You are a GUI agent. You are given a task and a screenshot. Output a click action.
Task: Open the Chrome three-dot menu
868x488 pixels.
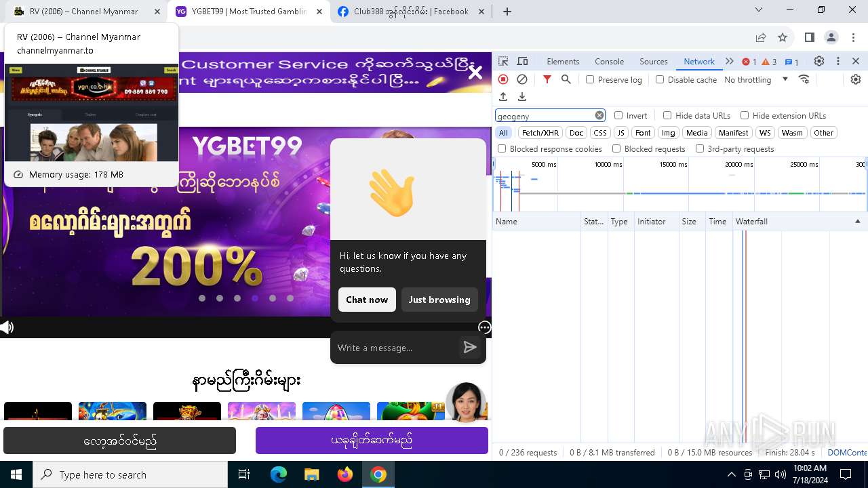[853, 37]
